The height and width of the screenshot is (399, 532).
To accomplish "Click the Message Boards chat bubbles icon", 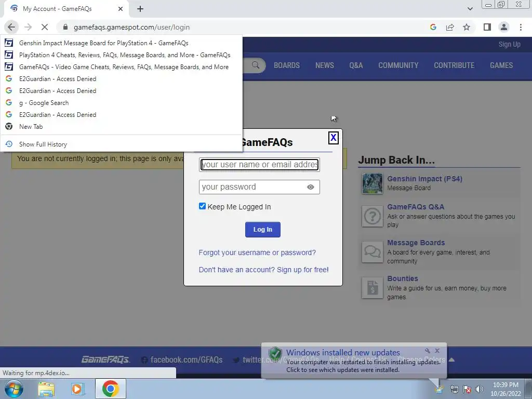I will (372, 252).
